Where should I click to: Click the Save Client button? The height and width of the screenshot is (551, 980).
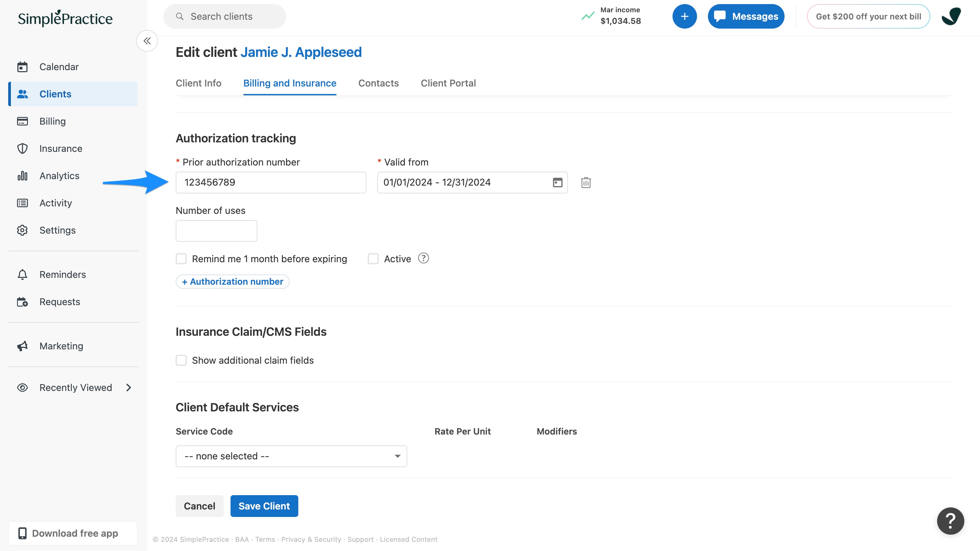coord(264,506)
